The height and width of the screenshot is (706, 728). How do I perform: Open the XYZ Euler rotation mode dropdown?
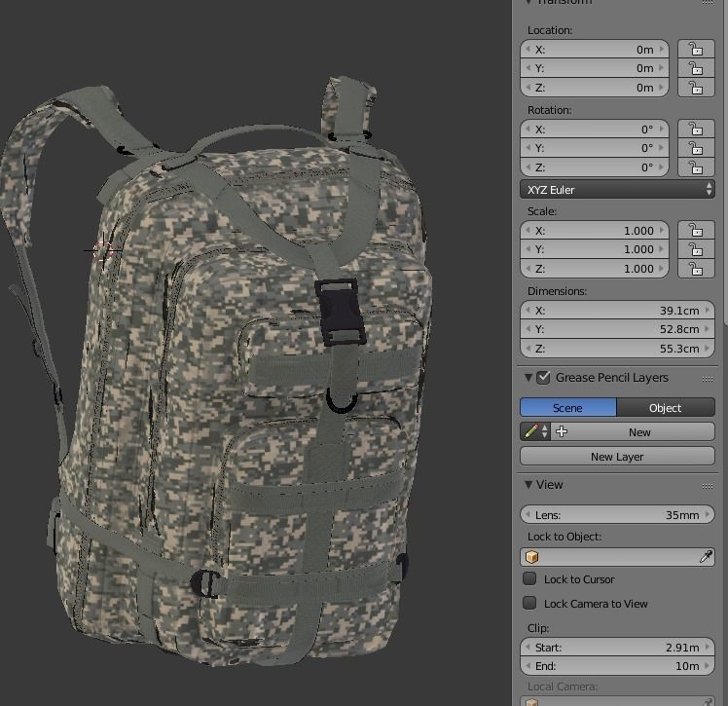tap(617, 190)
